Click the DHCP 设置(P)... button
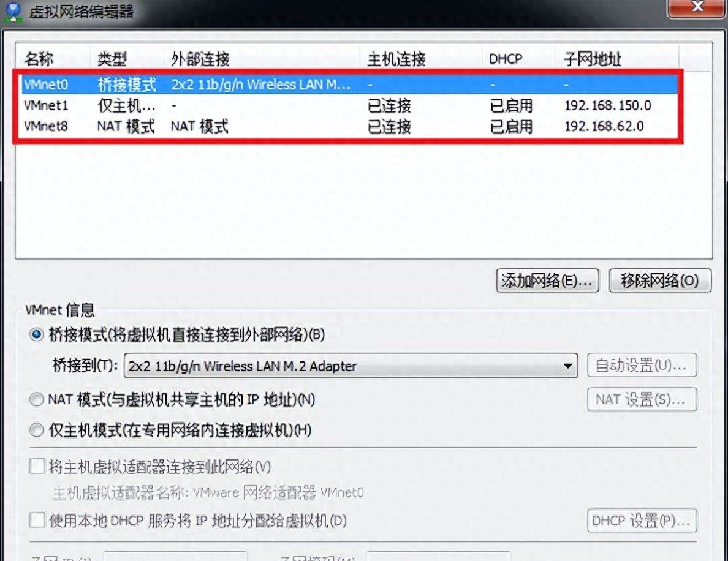Image resolution: width=728 pixels, height=561 pixels. click(x=642, y=520)
